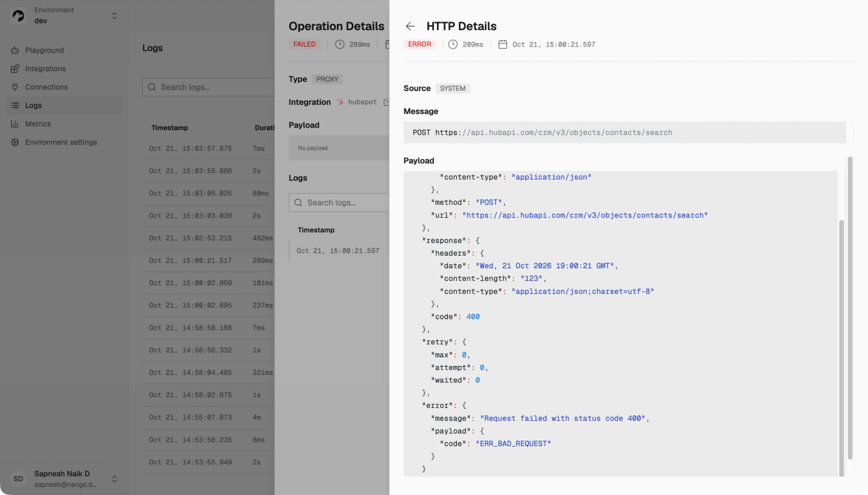Click the SYSTEM source badge
The height and width of the screenshot is (495, 868).
pos(453,89)
